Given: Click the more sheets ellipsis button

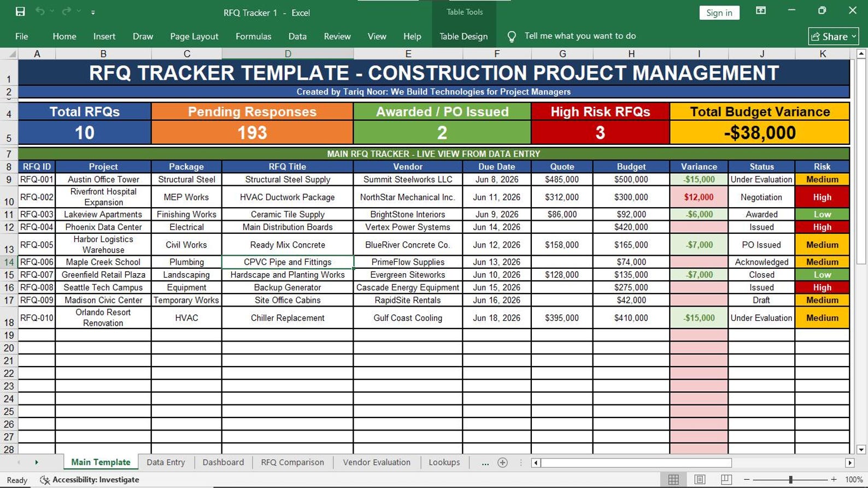Looking at the screenshot, I should click(x=485, y=463).
